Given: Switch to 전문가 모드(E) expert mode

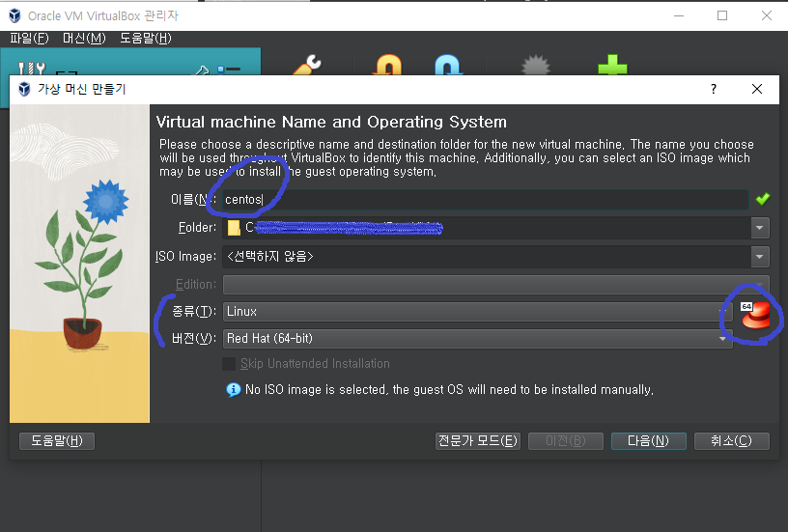Looking at the screenshot, I should pyautogui.click(x=477, y=441).
